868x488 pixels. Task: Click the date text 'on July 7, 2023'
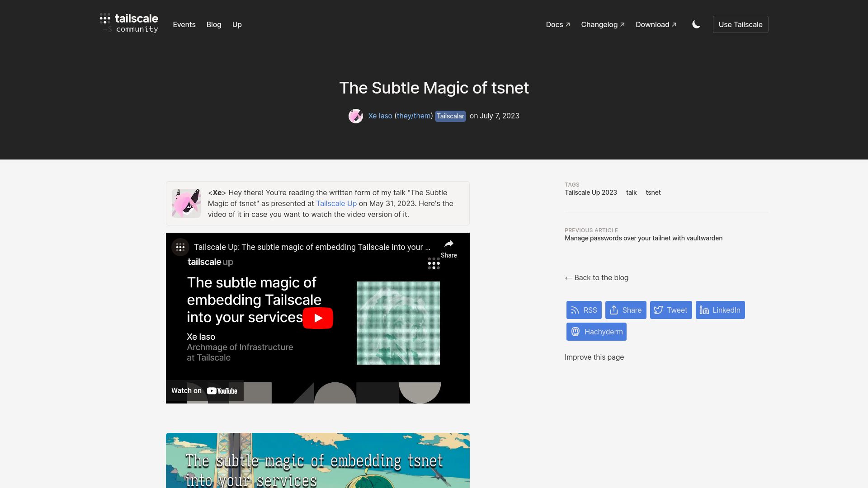coord(495,116)
